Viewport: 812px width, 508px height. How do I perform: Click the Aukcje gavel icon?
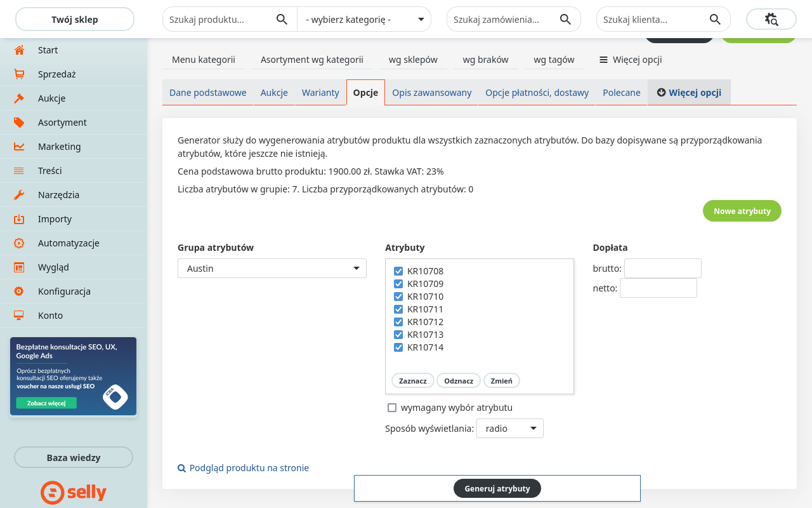tap(19, 98)
